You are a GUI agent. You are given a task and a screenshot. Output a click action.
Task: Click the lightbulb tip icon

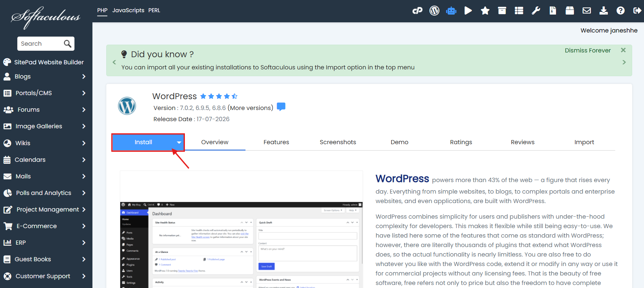[x=124, y=54]
